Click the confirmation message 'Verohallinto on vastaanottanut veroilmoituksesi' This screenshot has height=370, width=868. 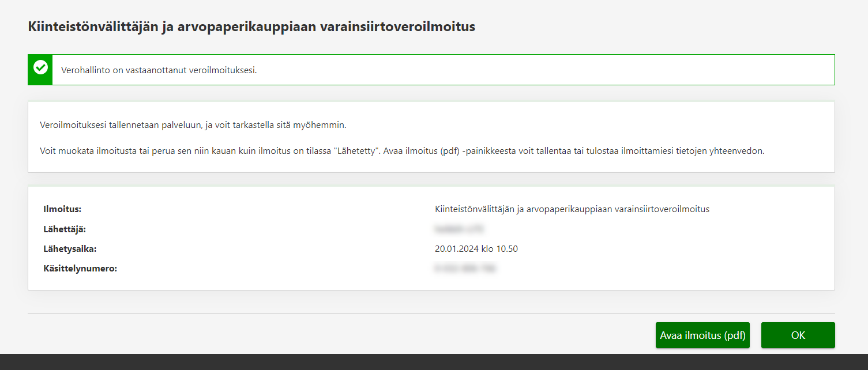(159, 70)
